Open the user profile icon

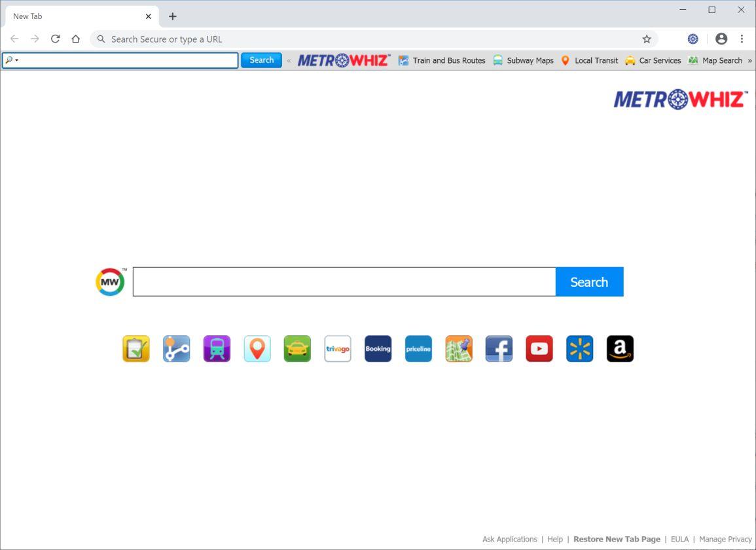pos(721,39)
